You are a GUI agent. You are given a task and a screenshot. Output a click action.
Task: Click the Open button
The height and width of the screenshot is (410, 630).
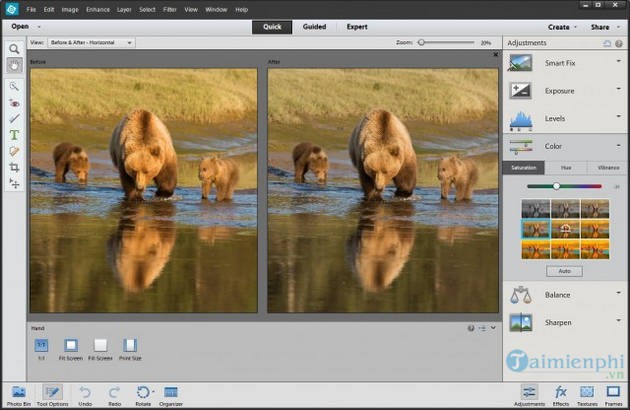[x=20, y=27]
